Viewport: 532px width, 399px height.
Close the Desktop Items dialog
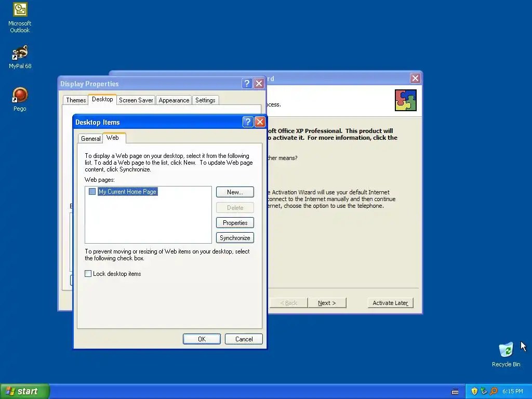[260, 122]
